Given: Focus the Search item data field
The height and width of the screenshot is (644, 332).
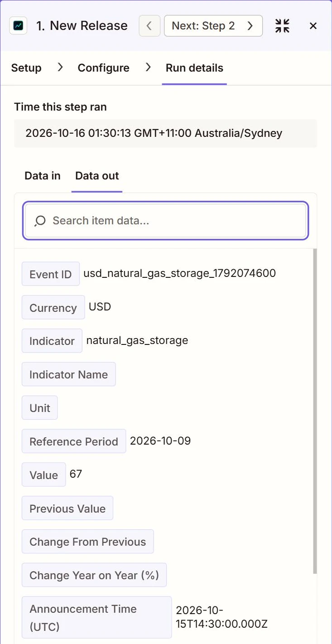Looking at the screenshot, I should coord(166,221).
